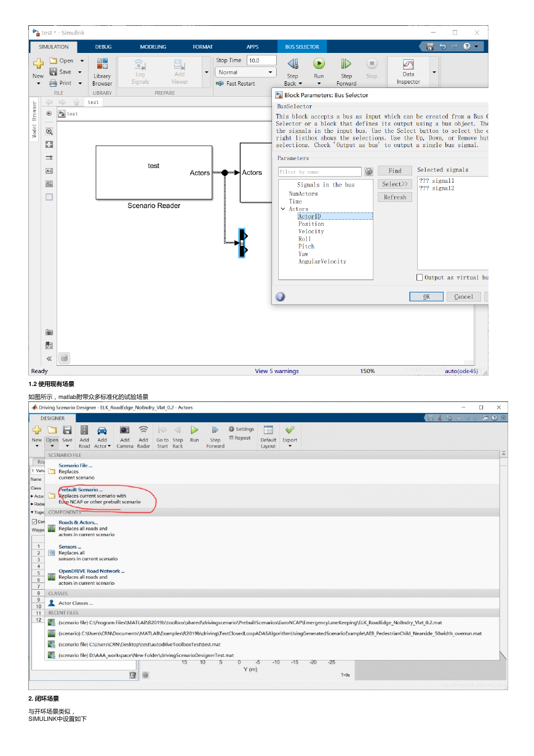The image size is (534, 756).
Task: Click Add Road in Driving Scenario Designer
Action: point(84,436)
